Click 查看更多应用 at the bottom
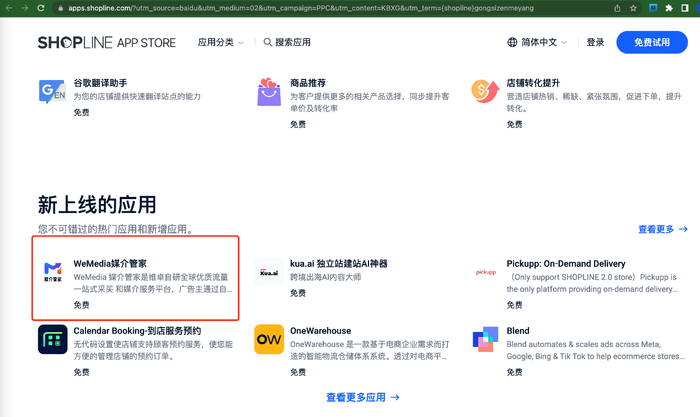The width and height of the screenshot is (700, 417). 362,397
